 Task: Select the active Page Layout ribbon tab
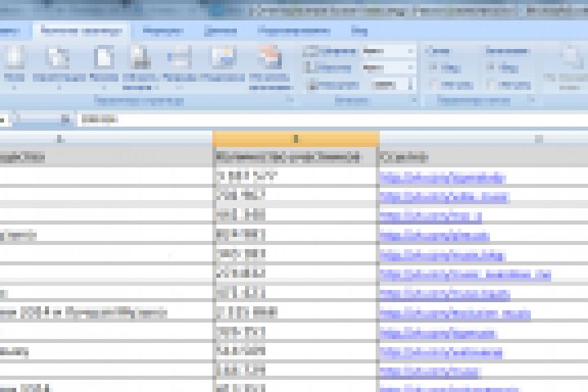pyautogui.click(x=82, y=31)
